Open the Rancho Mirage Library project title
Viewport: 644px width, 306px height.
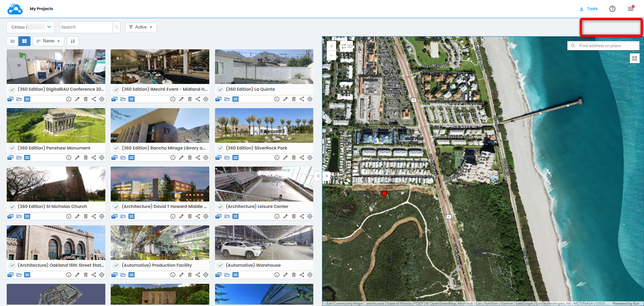tap(164, 148)
